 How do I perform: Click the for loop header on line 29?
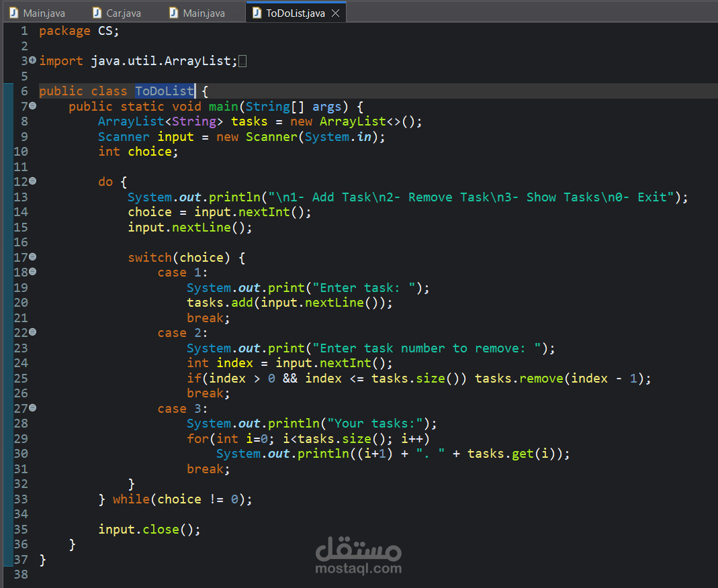tap(308, 439)
